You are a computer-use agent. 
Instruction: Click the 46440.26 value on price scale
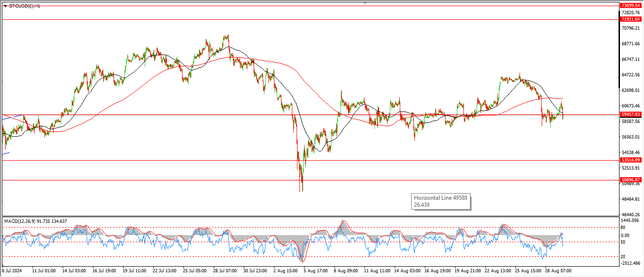tap(631, 214)
